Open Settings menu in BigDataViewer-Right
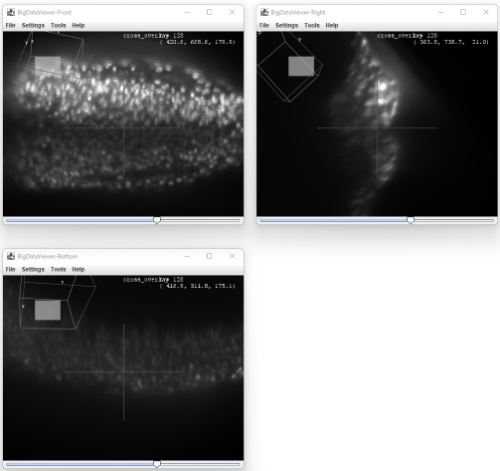This screenshot has height=471, width=500. click(x=287, y=25)
